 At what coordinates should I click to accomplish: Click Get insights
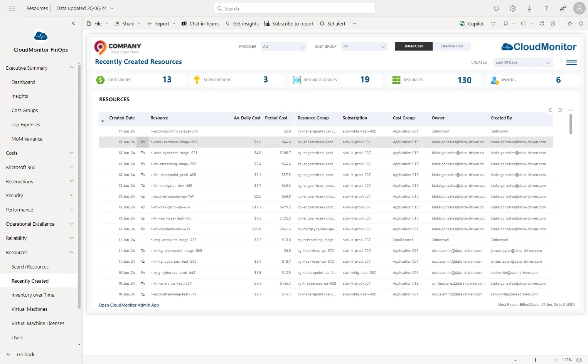[242, 23]
